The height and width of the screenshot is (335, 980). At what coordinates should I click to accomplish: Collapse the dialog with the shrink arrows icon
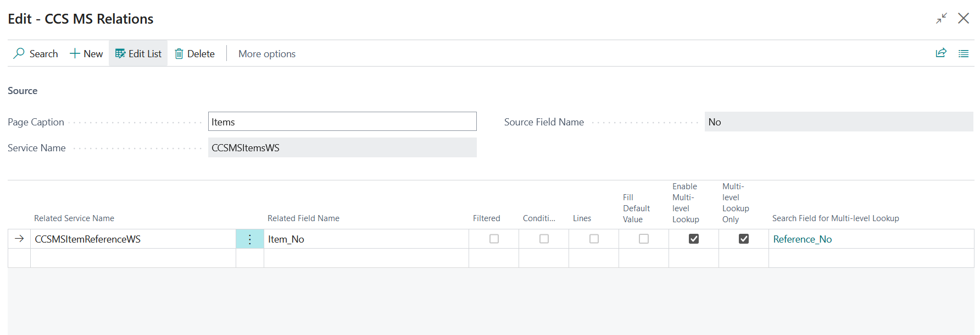[x=942, y=18]
